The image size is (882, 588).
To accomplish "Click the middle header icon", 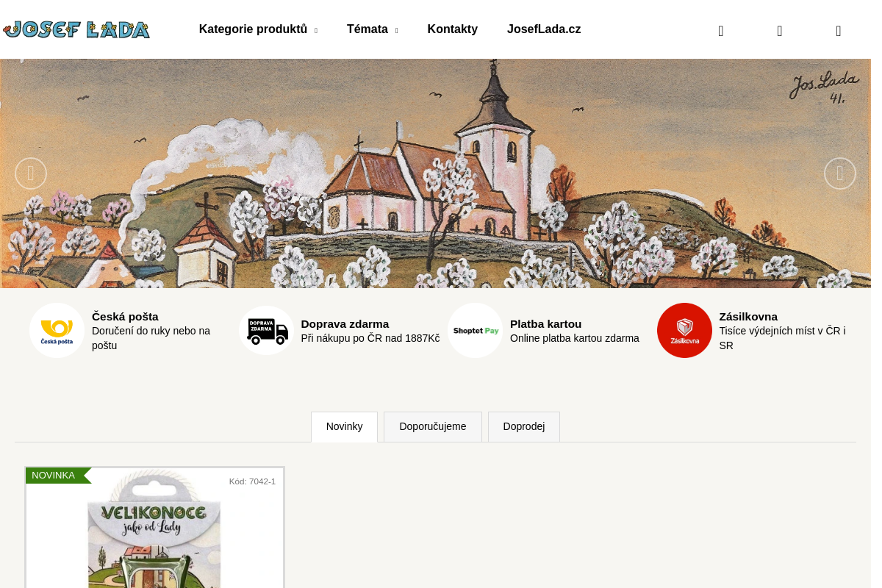I will point(780,31).
